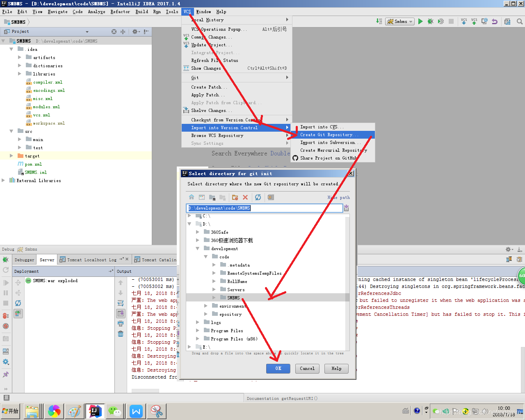This screenshot has height=420, width=525.
Task: Click Windows Start button in taskbar
Action: coord(10,411)
